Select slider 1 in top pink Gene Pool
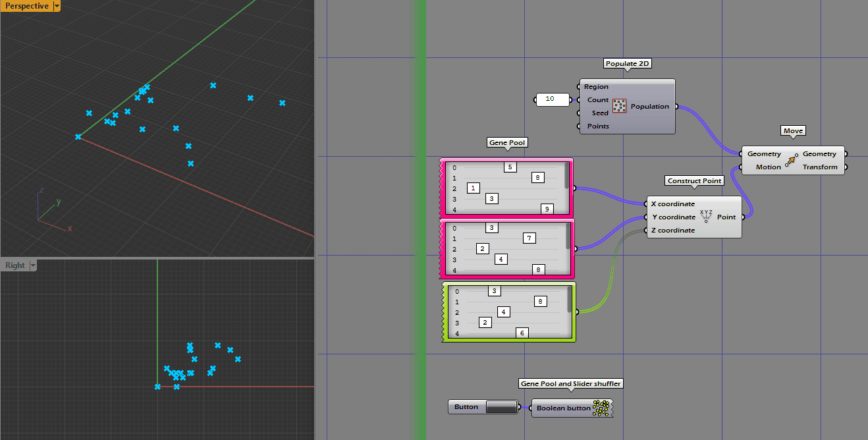This screenshot has height=440, width=868. (x=474, y=188)
